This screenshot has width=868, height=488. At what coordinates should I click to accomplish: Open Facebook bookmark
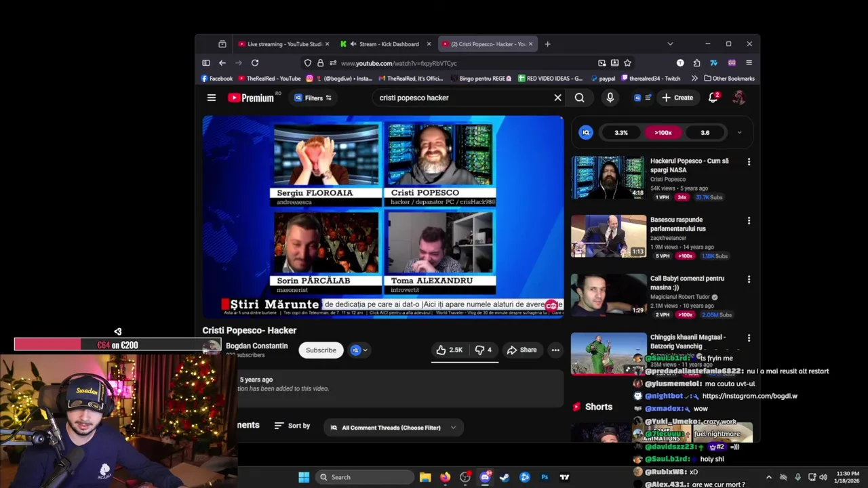tap(217, 79)
